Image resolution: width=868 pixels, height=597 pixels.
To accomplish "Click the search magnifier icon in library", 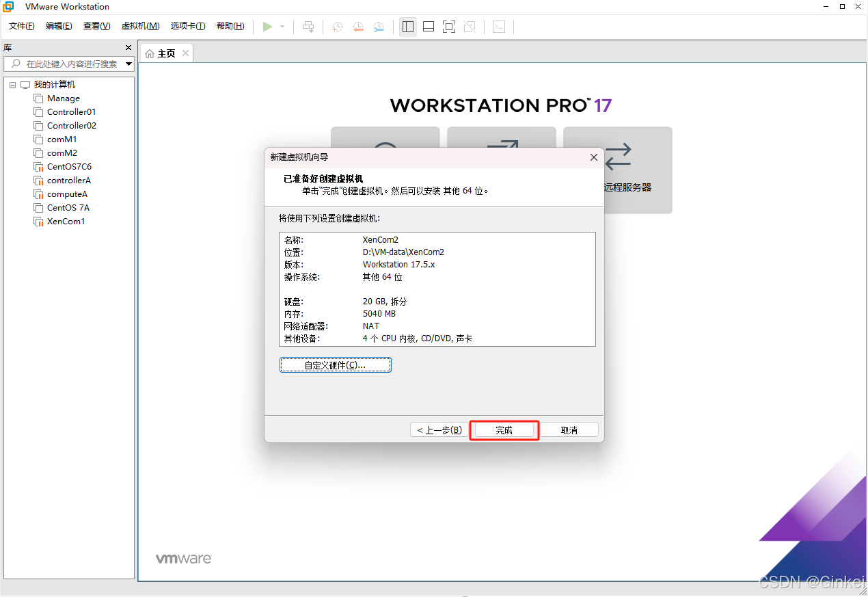I will click(16, 64).
